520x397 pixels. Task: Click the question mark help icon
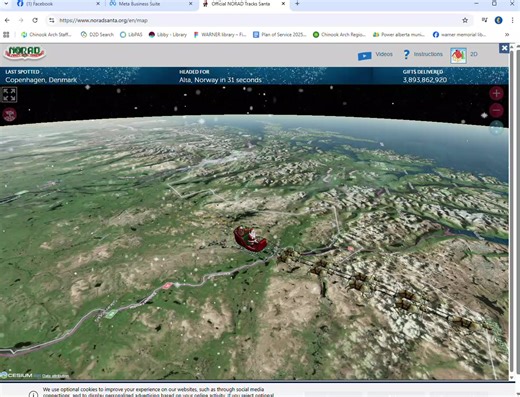(406, 54)
